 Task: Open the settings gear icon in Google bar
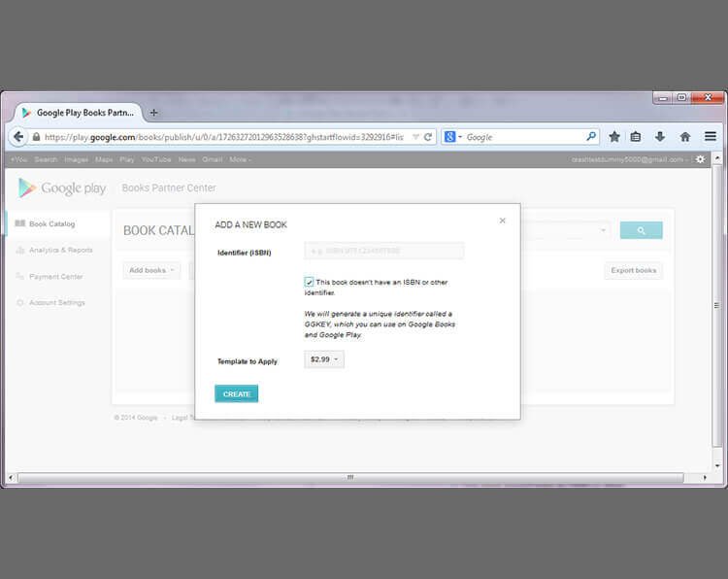pos(700,159)
